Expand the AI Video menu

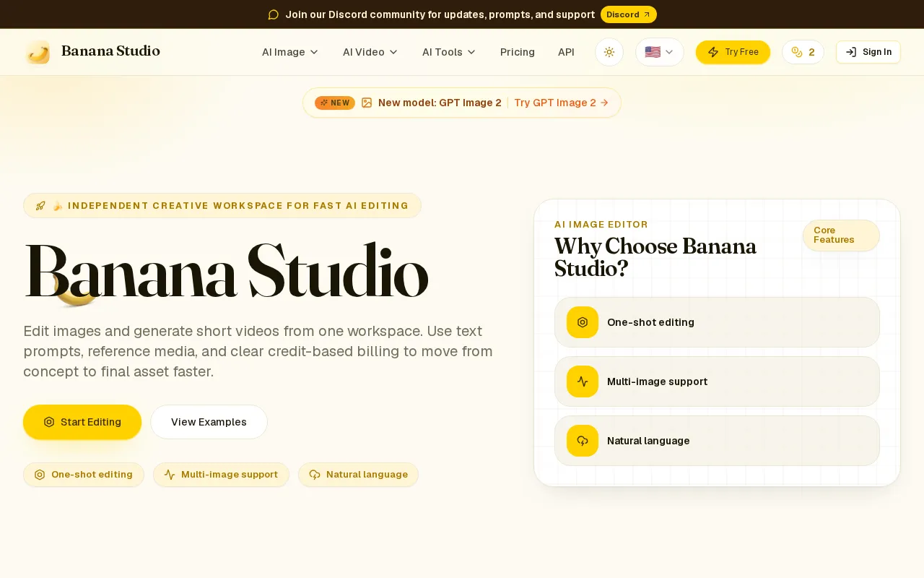point(370,52)
